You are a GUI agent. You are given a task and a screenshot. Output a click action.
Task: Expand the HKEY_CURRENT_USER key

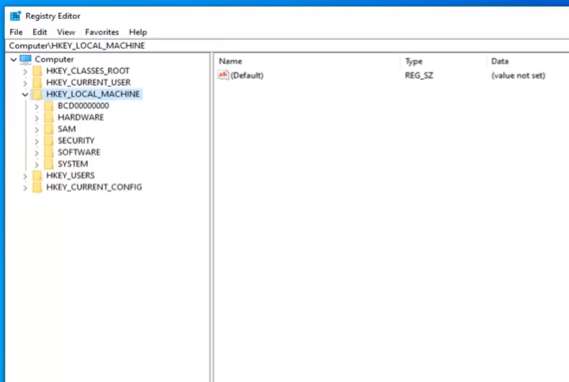(25, 83)
